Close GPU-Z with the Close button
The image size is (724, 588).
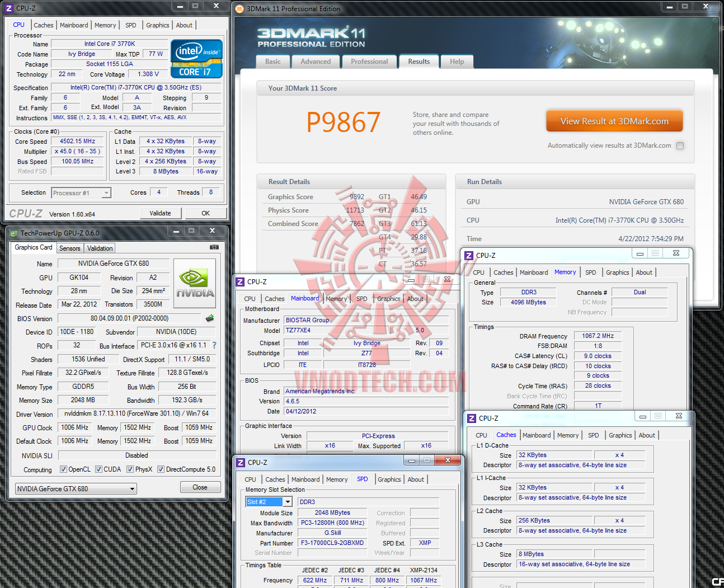(x=200, y=487)
